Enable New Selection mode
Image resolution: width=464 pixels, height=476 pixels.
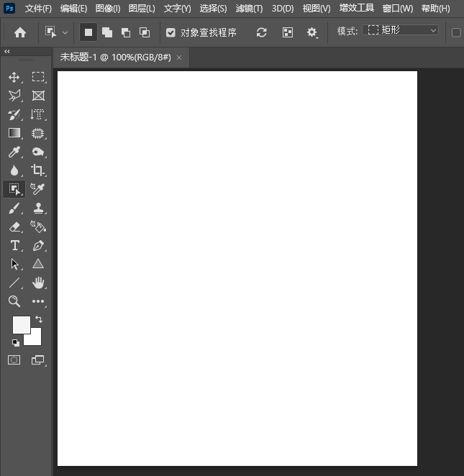[88, 32]
